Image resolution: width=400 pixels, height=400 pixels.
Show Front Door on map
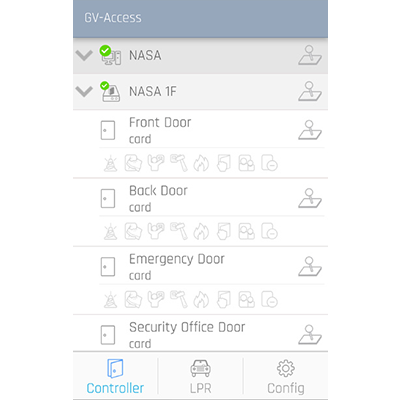(310, 130)
